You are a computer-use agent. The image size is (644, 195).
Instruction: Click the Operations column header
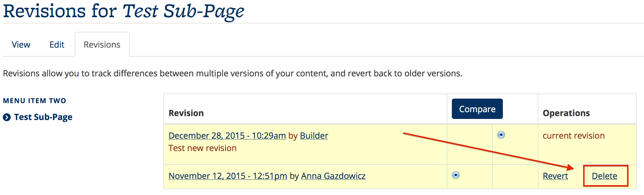[x=566, y=113]
